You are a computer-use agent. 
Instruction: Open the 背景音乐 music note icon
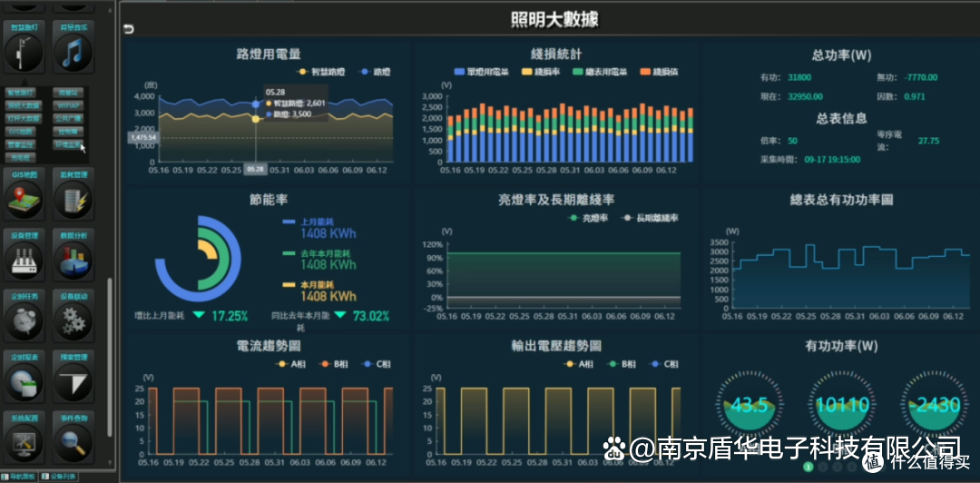pos(73,54)
